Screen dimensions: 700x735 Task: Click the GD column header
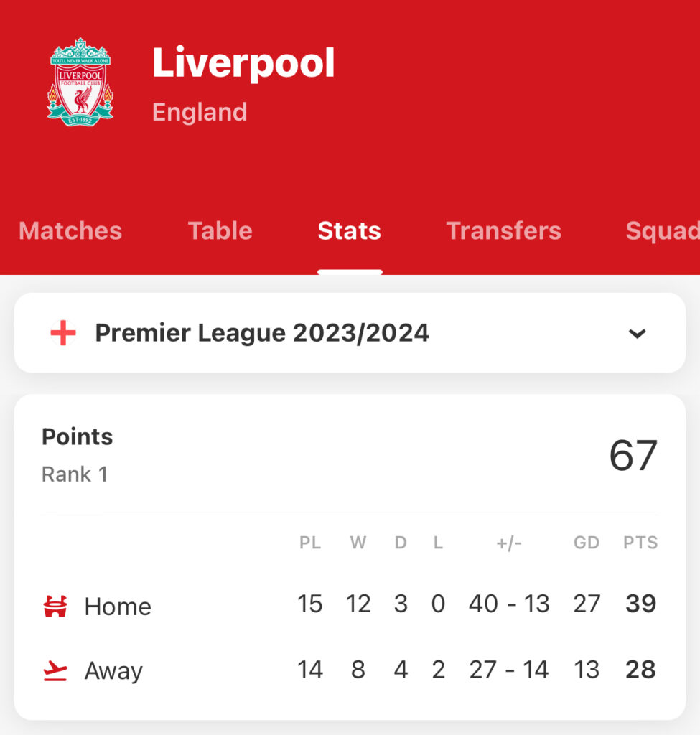click(586, 543)
